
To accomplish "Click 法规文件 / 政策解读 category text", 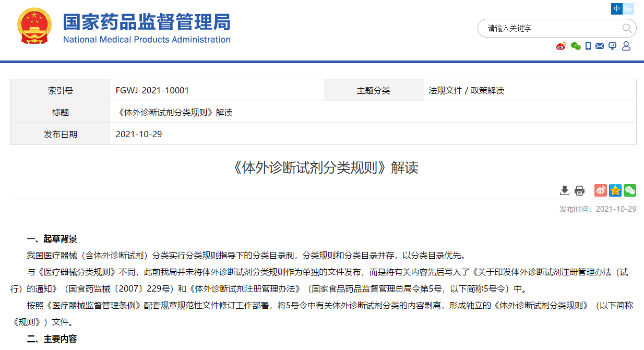I will (466, 90).
